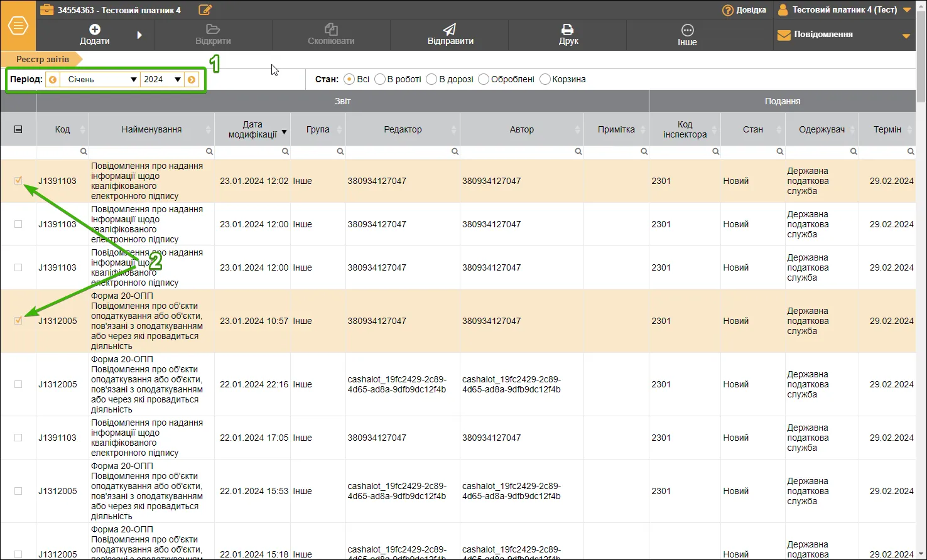Check the row modified 22.01.2024 22:16

pyautogui.click(x=18, y=384)
